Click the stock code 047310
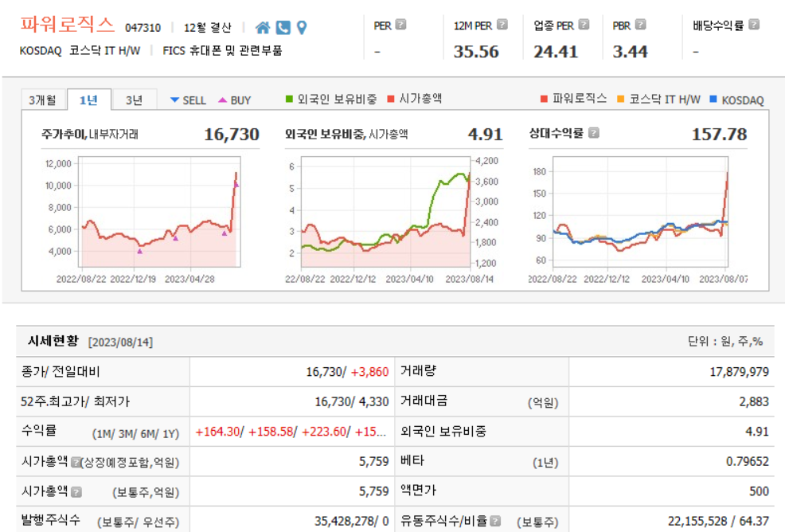The height and width of the screenshot is (532, 785). point(143,28)
